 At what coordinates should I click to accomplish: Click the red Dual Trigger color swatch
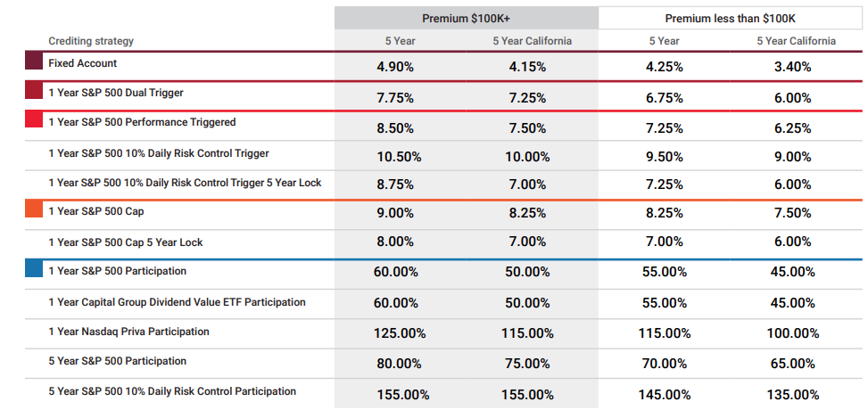pos(34,90)
